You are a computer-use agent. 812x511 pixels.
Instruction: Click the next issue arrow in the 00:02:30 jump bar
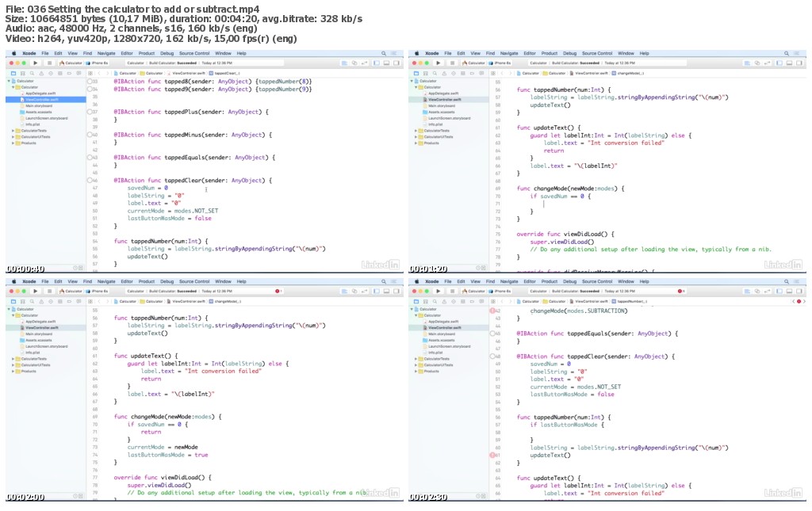coord(804,302)
